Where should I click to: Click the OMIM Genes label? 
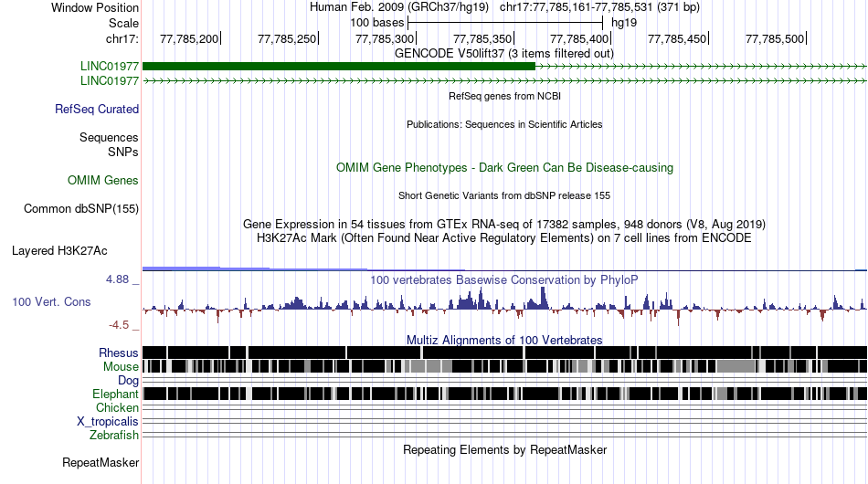(x=103, y=180)
